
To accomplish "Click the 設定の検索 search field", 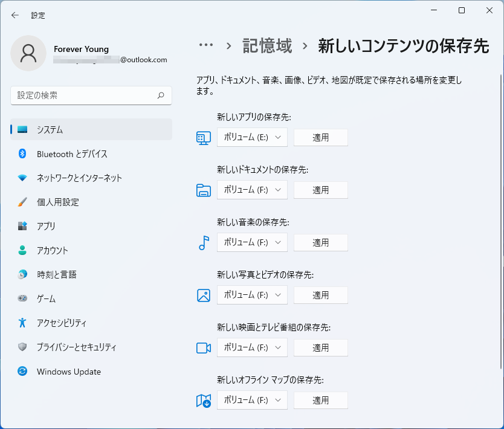I will pyautogui.click(x=91, y=95).
